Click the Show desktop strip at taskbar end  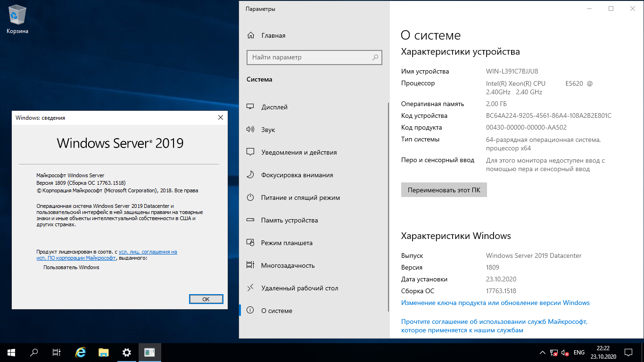[x=643, y=353]
